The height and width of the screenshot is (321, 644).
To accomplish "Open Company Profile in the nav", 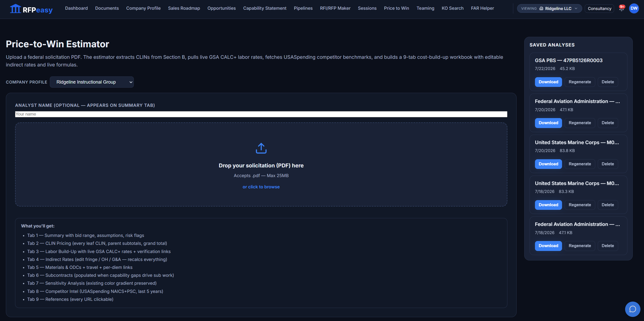I will click(x=143, y=8).
